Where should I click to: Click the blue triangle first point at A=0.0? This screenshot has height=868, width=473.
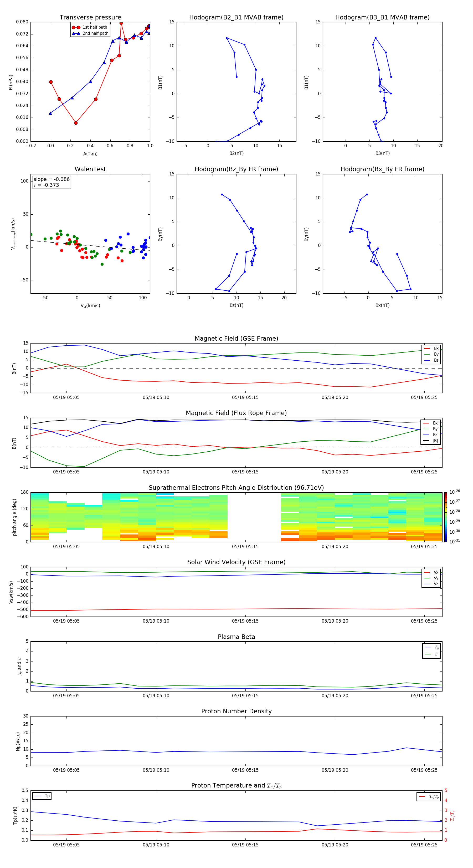pos(50,113)
